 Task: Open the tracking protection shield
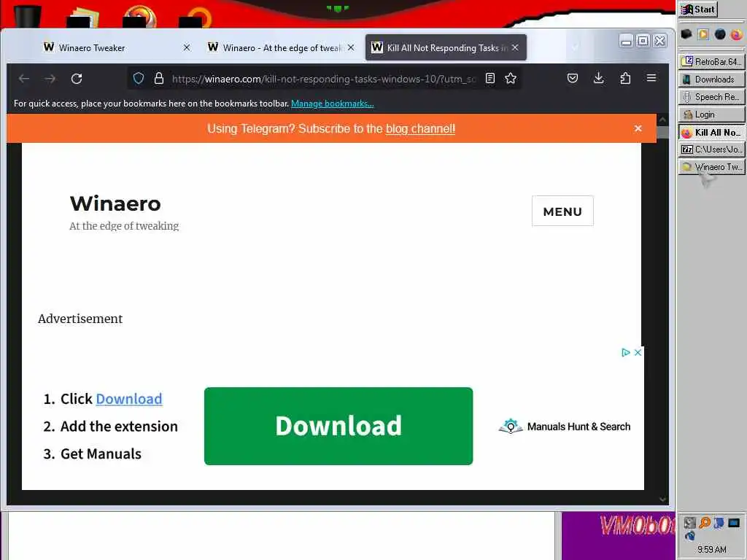point(138,79)
